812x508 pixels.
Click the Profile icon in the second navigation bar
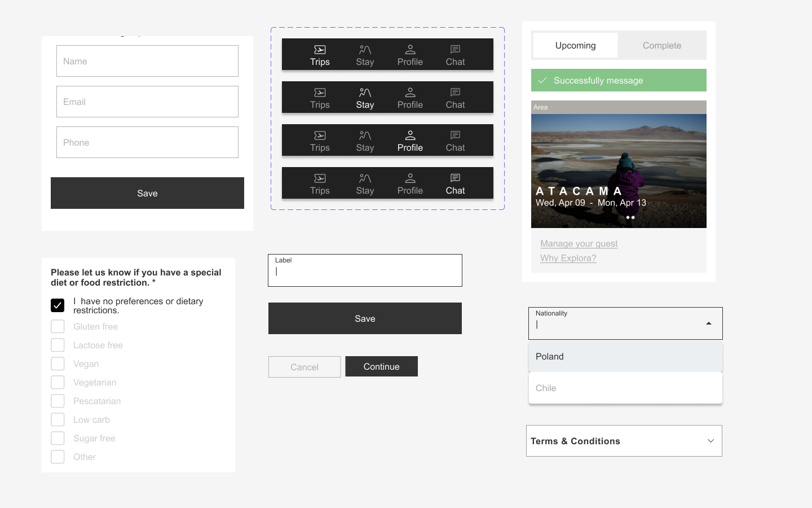point(410,92)
